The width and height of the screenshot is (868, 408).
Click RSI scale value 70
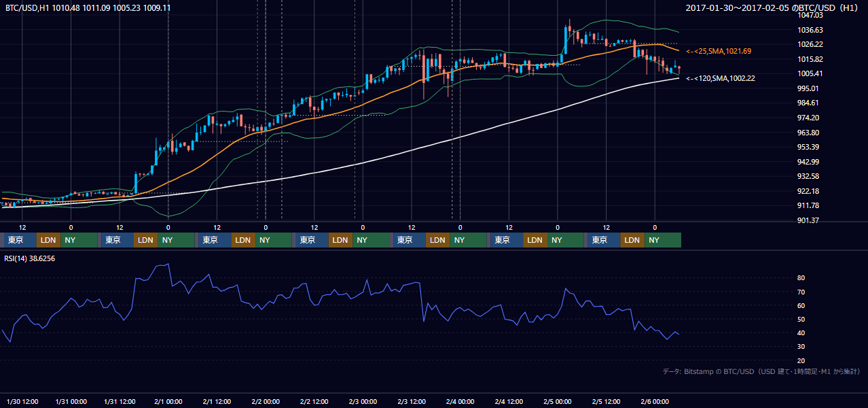tap(801, 292)
